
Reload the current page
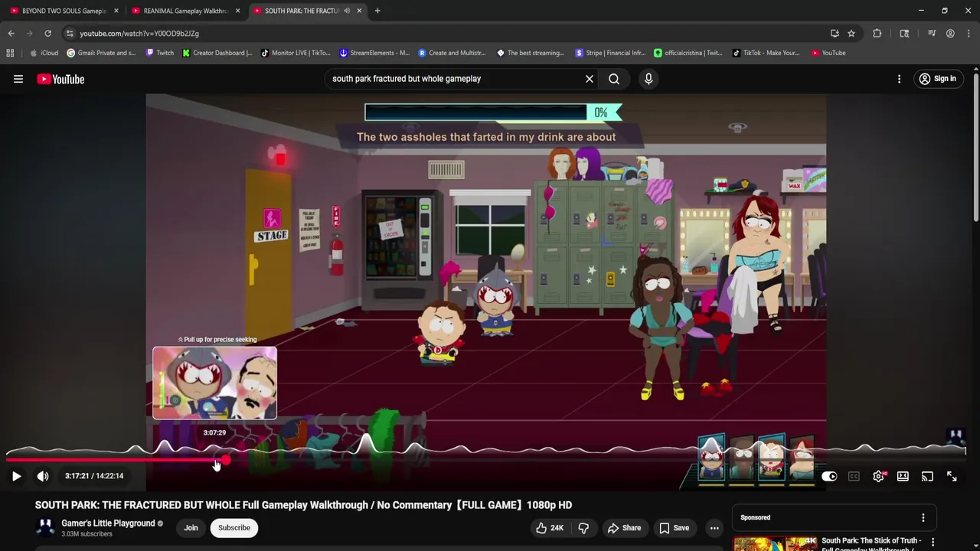tap(47, 34)
